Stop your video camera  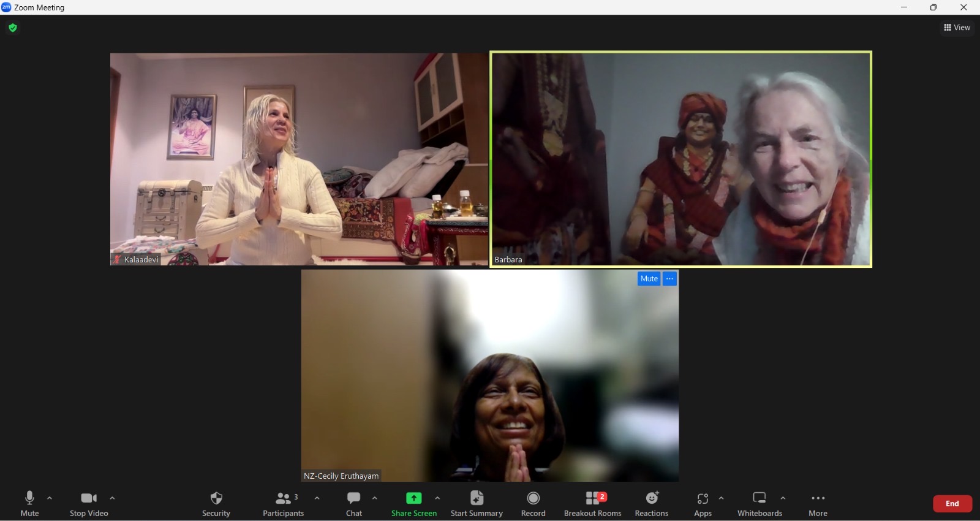tap(89, 503)
